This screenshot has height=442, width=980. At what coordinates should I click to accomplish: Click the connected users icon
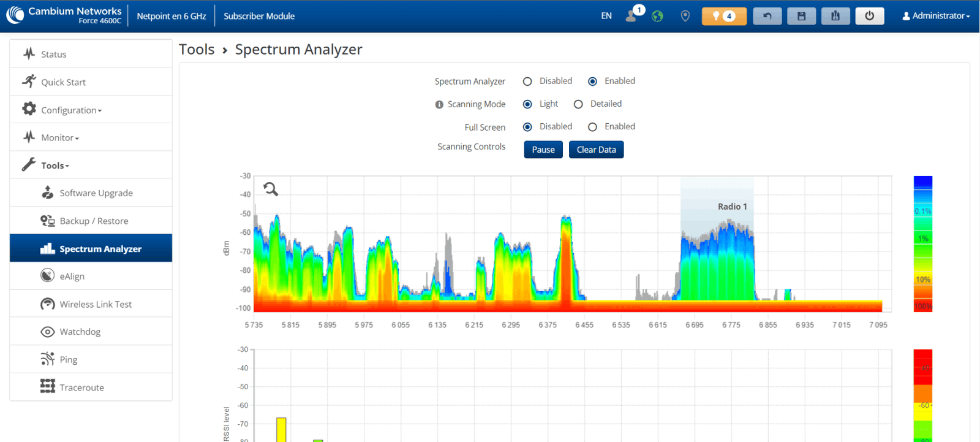(631, 16)
